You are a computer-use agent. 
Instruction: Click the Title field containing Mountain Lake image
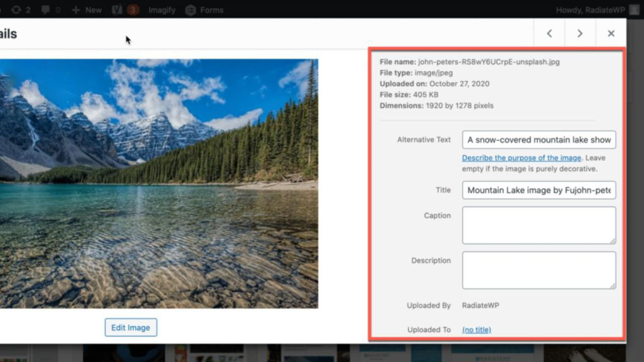click(538, 190)
